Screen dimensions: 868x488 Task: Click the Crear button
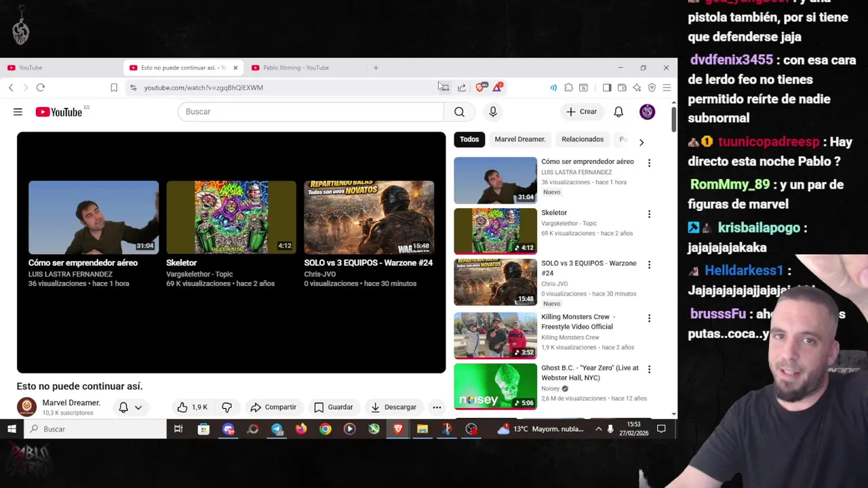[582, 112]
